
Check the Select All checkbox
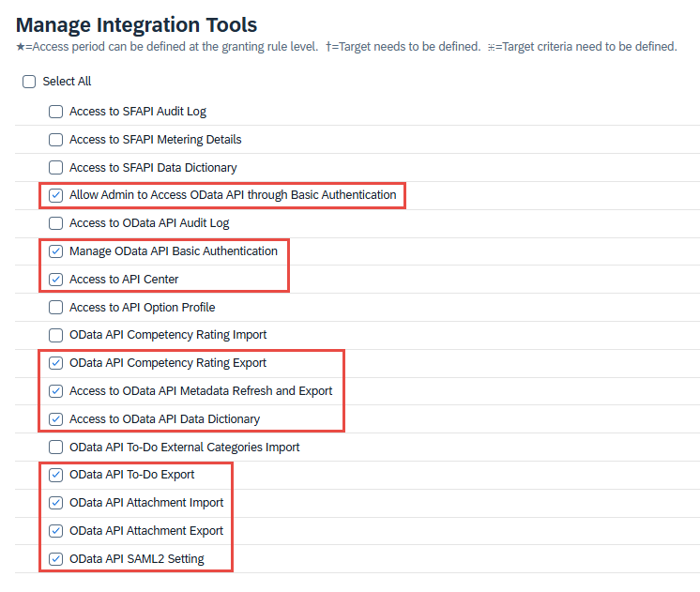pyautogui.click(x=29, y=82)
